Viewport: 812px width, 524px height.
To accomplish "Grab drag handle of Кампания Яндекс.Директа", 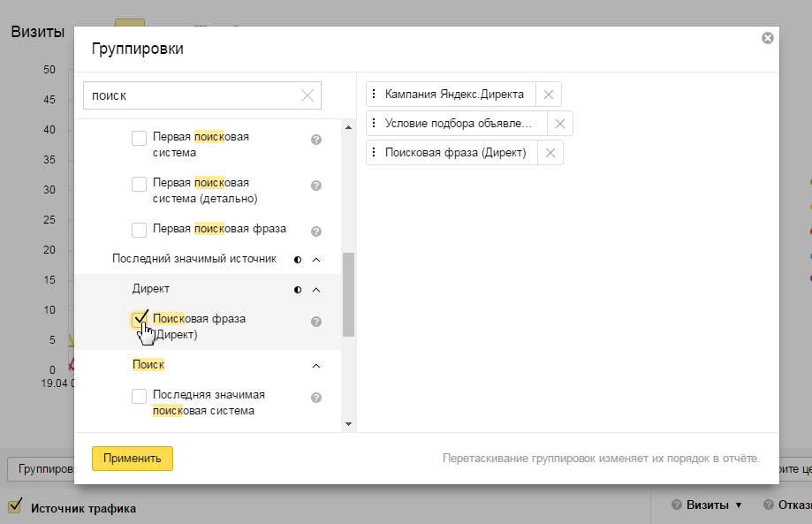I will [x=374, y=94].
